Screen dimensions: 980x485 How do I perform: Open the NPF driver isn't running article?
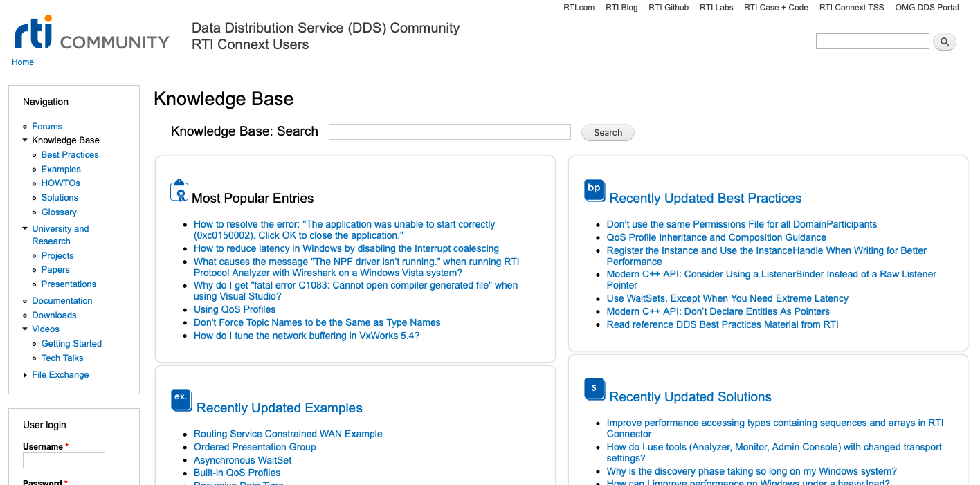click(356, 267)
